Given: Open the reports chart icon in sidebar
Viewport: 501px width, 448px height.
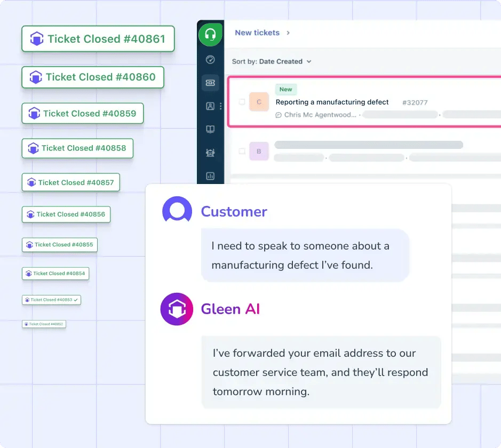Looking at the screenshot, I should 210,176.
